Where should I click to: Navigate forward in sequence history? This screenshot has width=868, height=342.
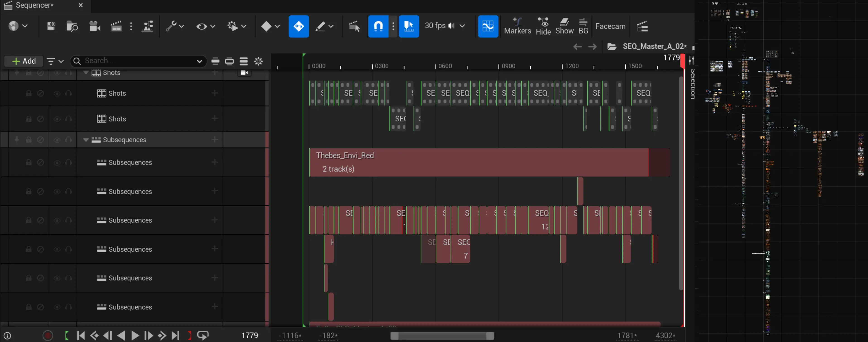point(592,47)
